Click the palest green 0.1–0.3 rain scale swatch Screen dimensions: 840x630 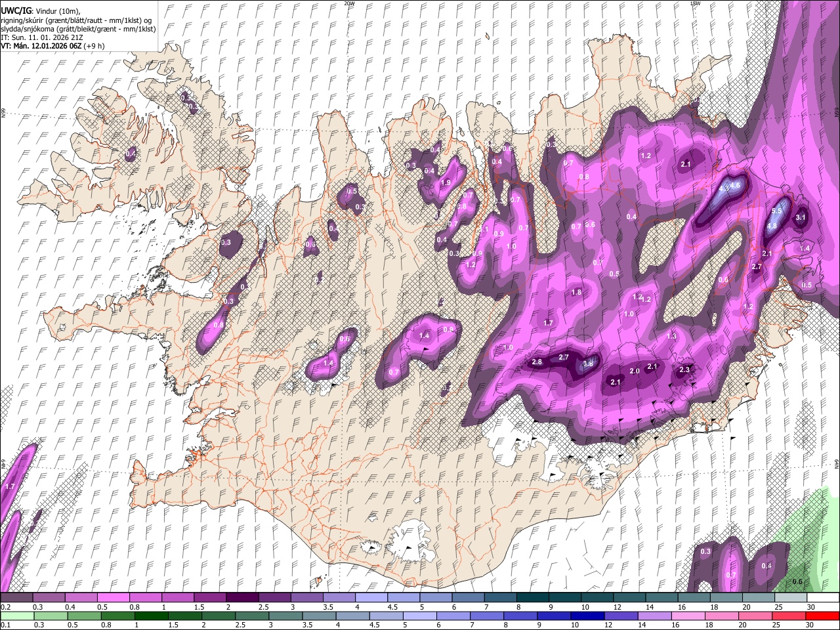(x=16, y=616)
